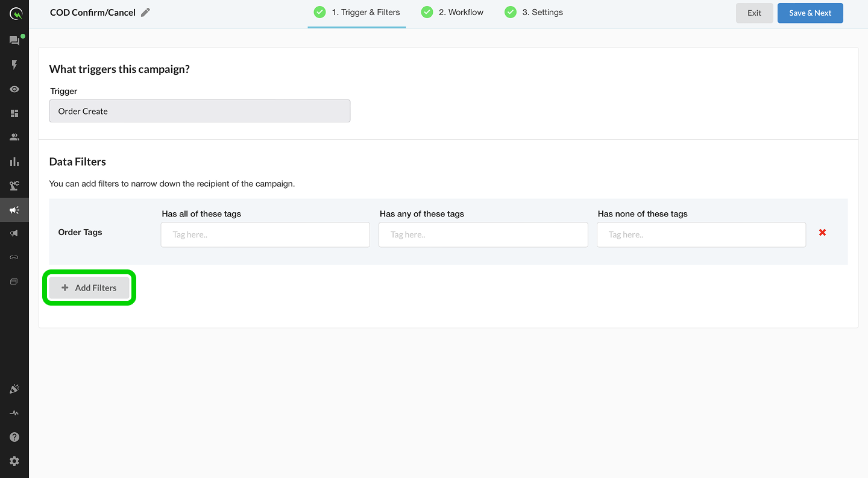Click the Exit button
This screenshot has height=478, width=868.
point(754,13)
